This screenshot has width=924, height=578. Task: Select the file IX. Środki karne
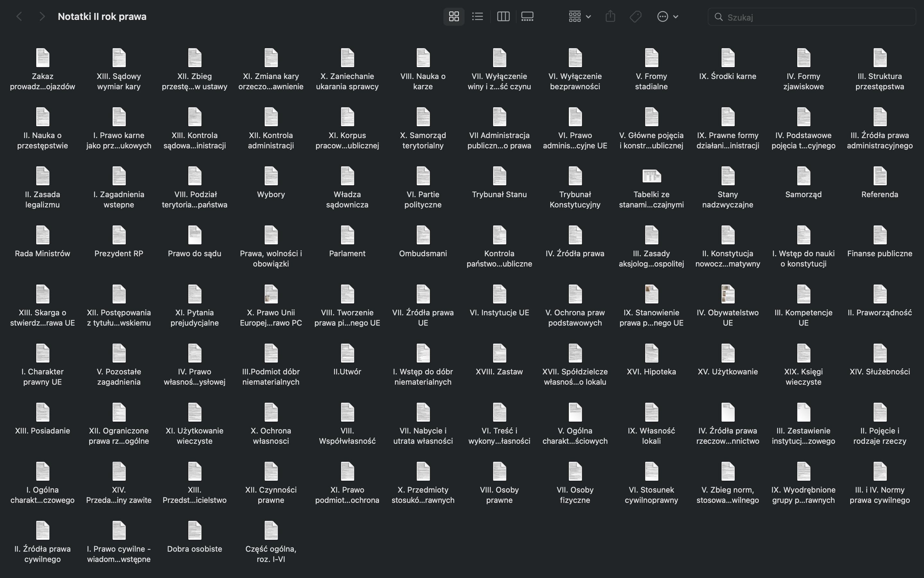(x=728, y=65)
